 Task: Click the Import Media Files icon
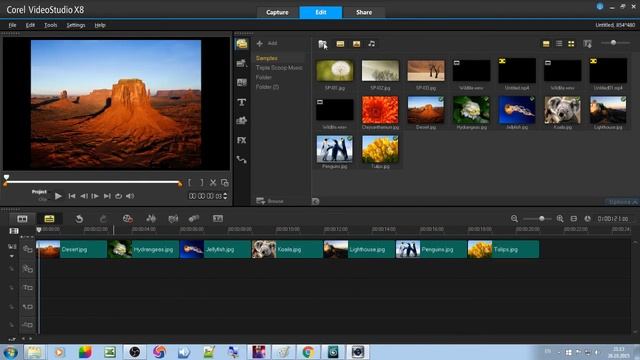point(322,44)
